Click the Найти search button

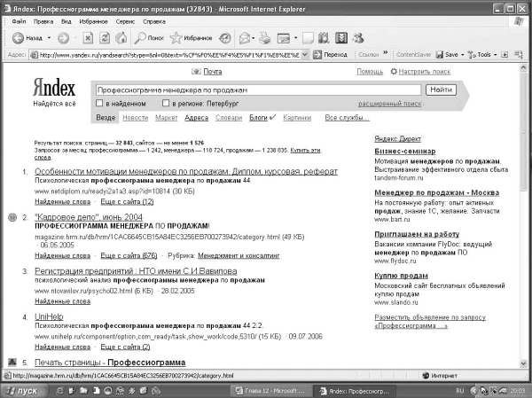pyautogui.click(x=441, y=90)
